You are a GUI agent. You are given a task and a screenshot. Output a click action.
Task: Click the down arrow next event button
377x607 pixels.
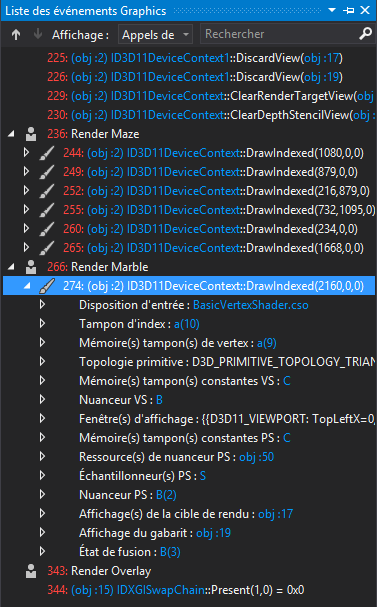coord(38,34)
